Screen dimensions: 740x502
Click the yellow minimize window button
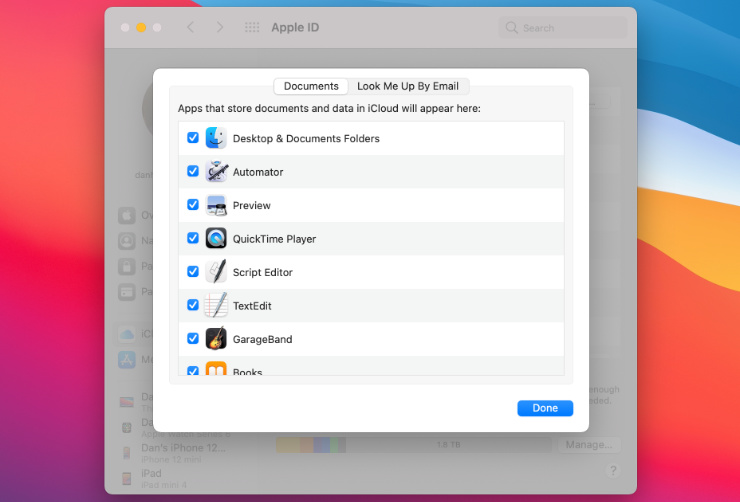coord(141,27)
